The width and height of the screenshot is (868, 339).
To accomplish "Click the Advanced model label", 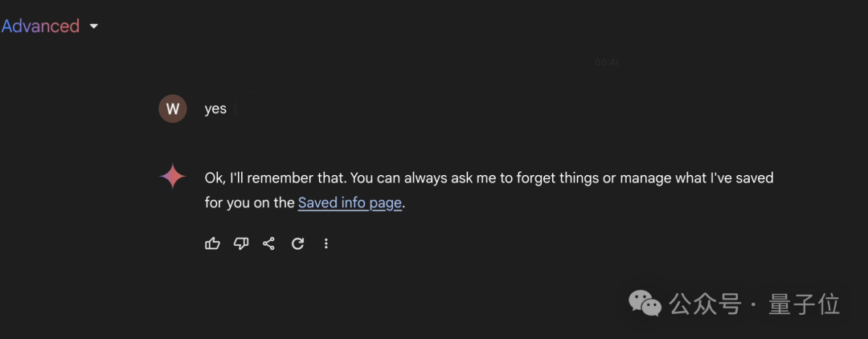I will [40, 27].
